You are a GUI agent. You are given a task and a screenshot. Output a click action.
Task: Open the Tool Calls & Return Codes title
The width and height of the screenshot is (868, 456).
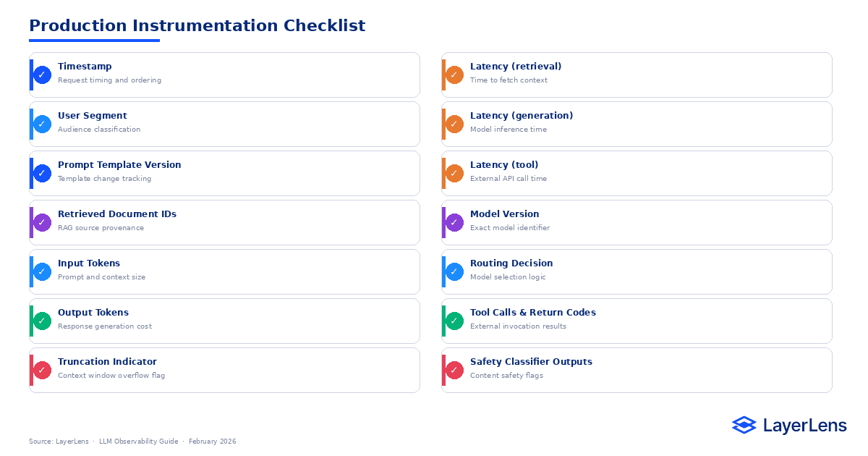(x=532, y=313)
